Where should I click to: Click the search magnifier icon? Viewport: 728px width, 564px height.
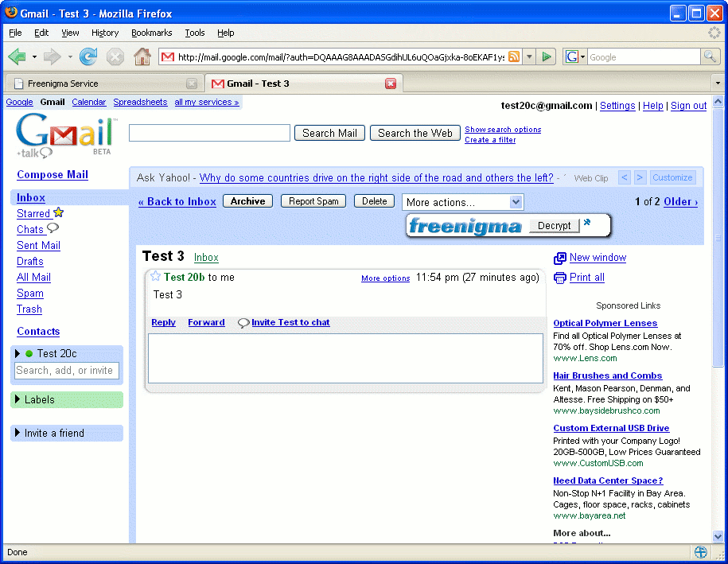click(710, 56)
